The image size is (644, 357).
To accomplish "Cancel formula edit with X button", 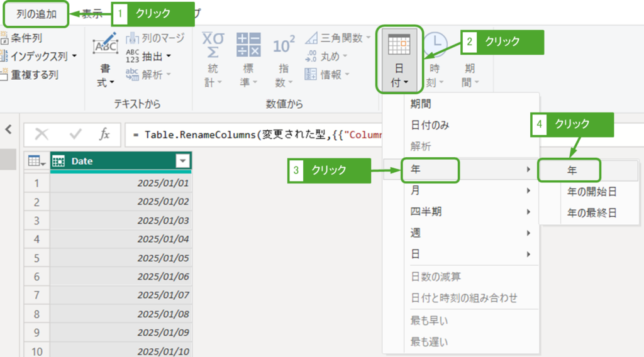I will pyautogui.click(x=42, y=134).
